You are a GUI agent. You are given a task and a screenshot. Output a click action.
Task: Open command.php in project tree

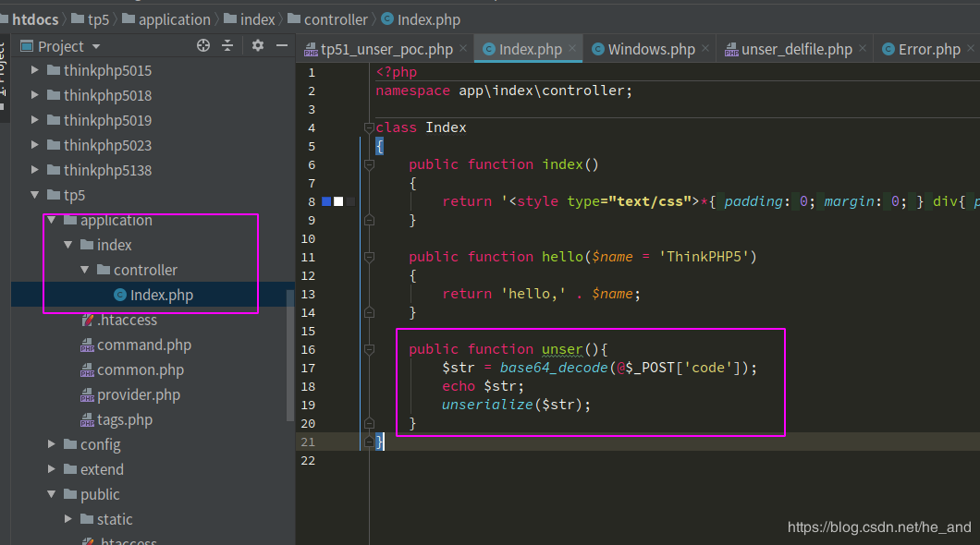pyautogui.click(x=143, y=345)
